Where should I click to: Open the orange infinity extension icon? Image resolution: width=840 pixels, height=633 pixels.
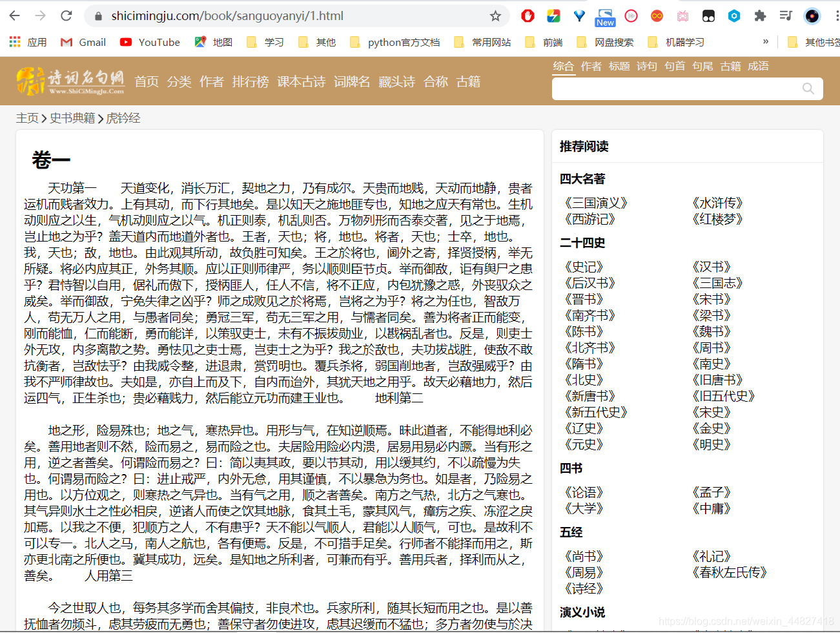[657, 16]
